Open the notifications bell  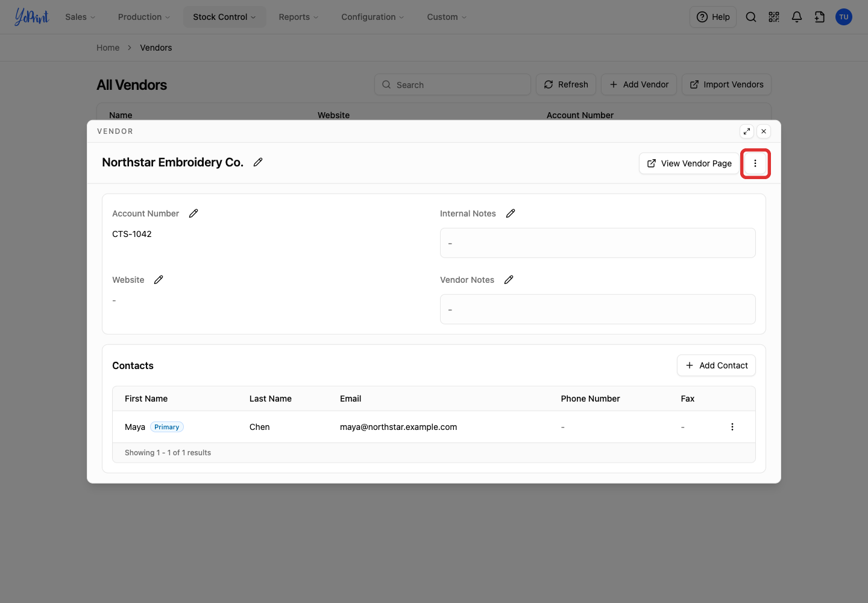[x=797, y=17]
